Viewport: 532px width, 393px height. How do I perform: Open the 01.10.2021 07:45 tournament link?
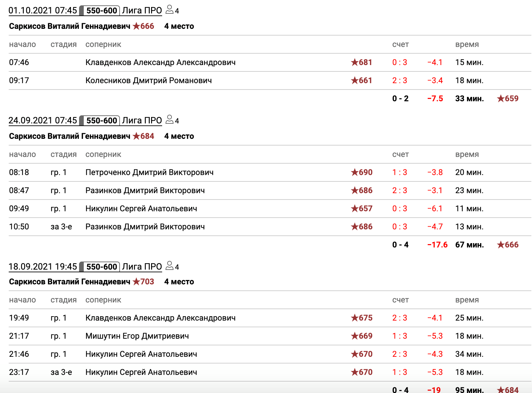click(x=43, y=11)
